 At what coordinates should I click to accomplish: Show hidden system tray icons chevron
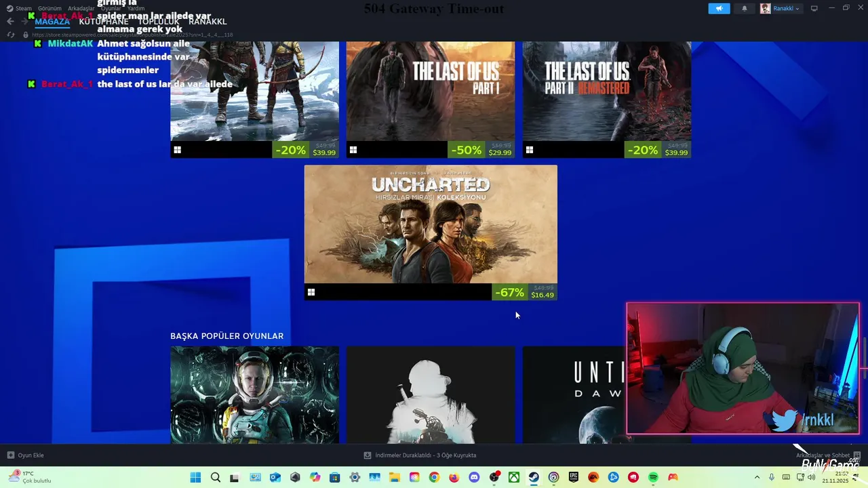tap(757, 477)
